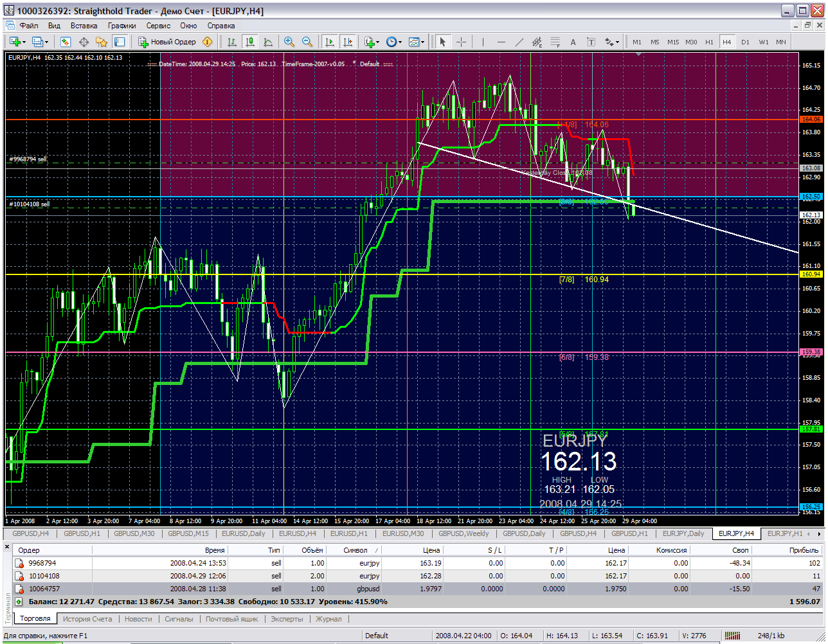
Task: Select order 9968794 row
Action: pyautogui.click(x=418, y=563)
